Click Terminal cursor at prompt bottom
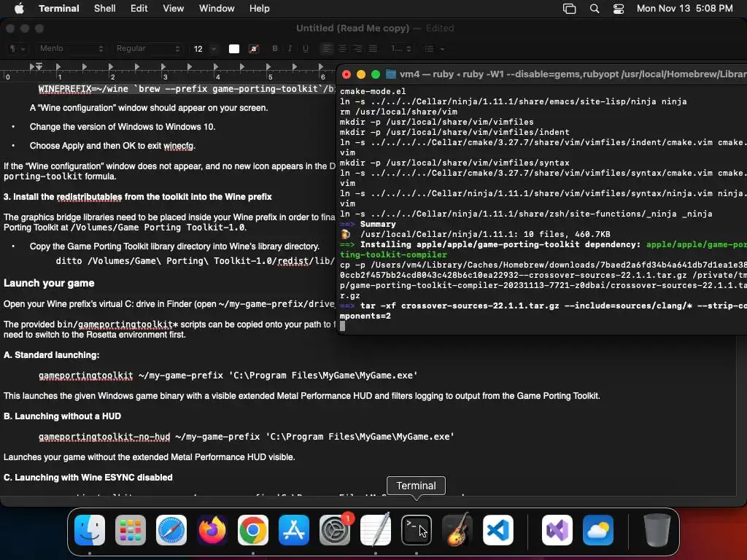This screenshot has height=560, width=747. tap(343, 326)
